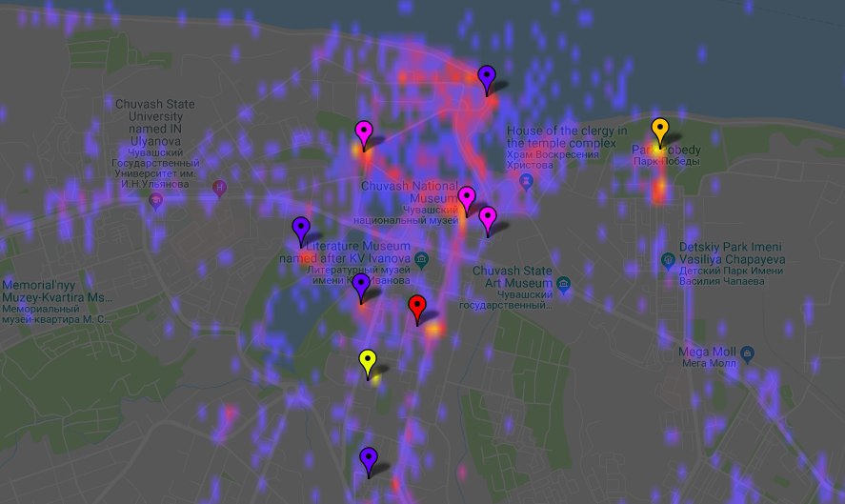Click the yellow map marker

pyautogui.click(x=368, y=362)
